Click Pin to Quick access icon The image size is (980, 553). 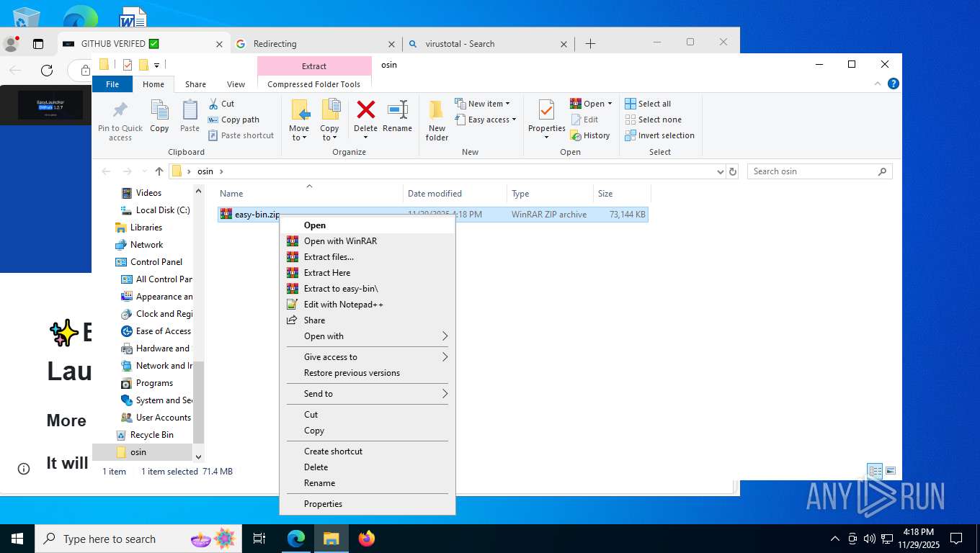[120, 110]
